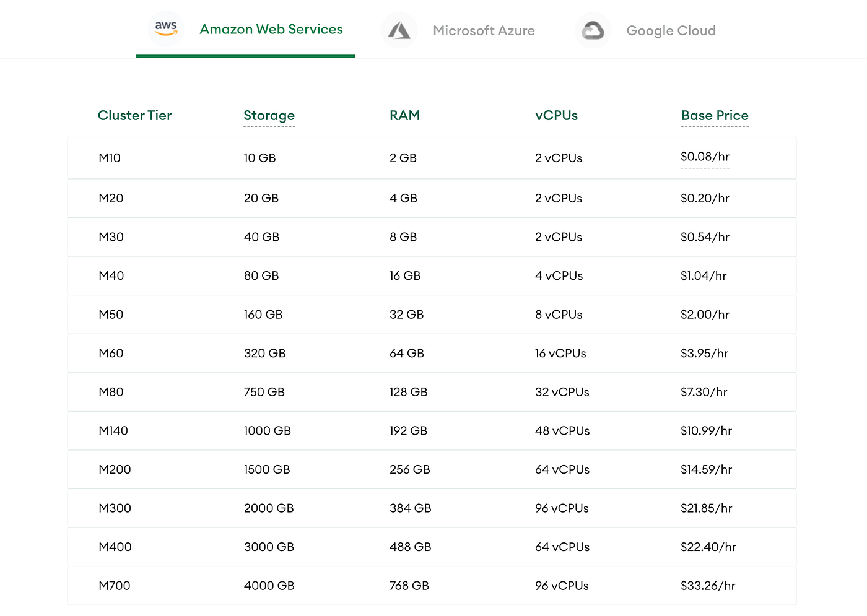Switch to the Microsoft Azure tab
The width and height of the screenshot is (867, 616).
(458, 30)
